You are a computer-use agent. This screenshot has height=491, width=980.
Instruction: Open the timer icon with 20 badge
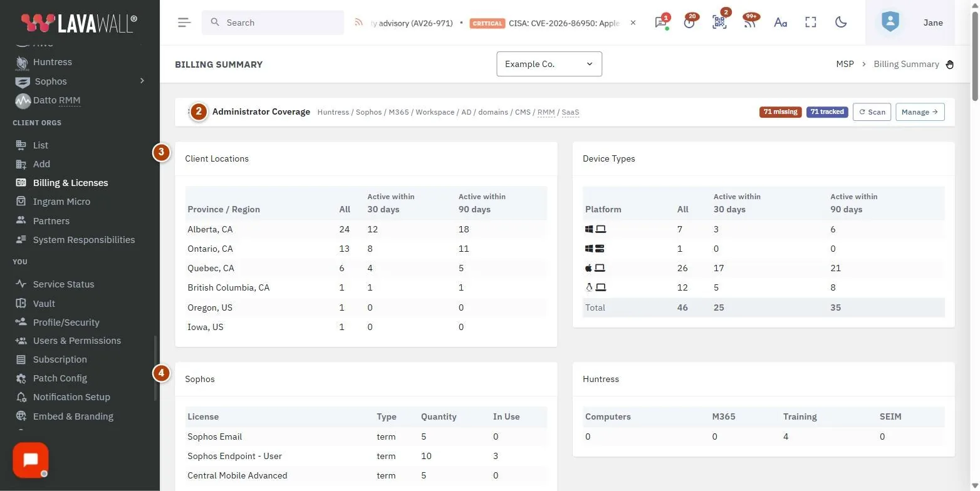pyautogui.click(x=689, y=23)
